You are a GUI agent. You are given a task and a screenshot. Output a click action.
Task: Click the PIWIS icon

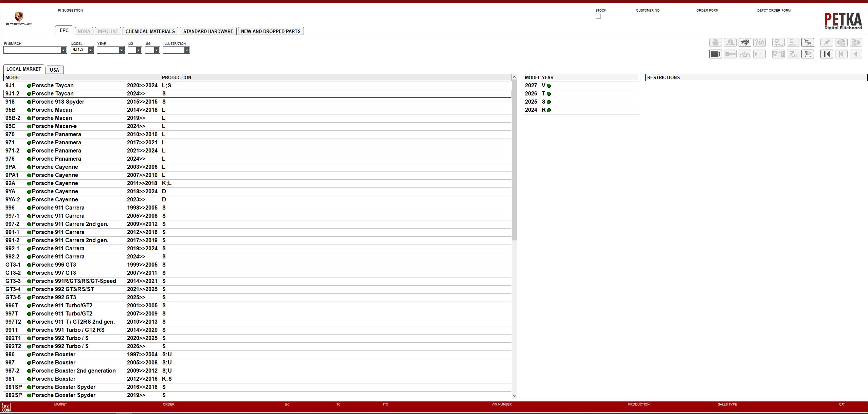(778, 42)
